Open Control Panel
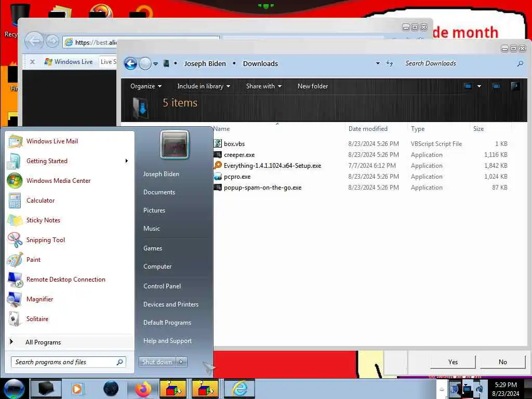Image resolution: width=532 pixels, height=399 pixels. coord(162,286)
